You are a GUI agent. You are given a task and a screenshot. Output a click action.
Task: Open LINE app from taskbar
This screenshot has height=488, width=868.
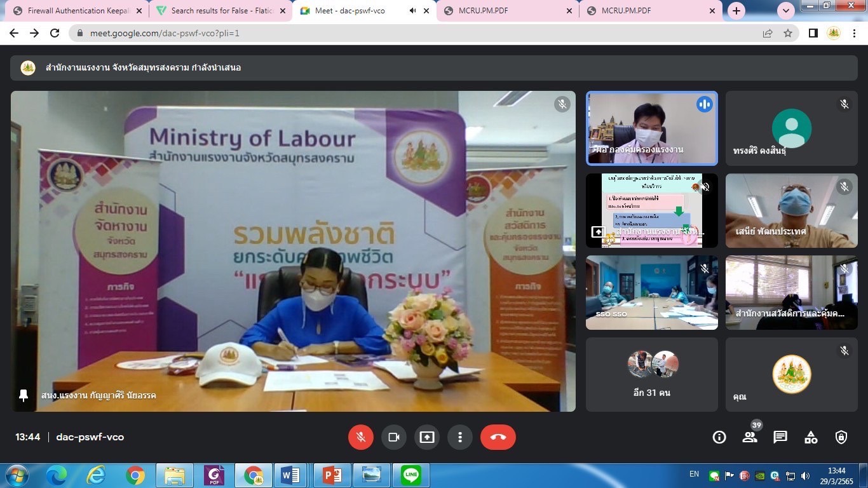point(411,475)
